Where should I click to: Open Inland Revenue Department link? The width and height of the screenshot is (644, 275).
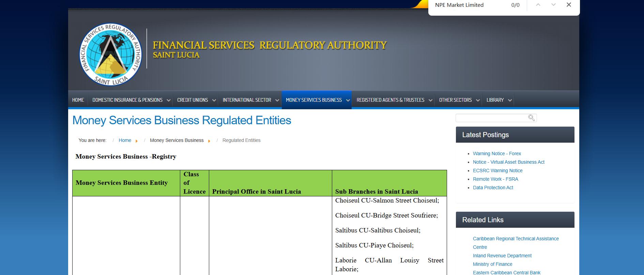tap(502, 256)
